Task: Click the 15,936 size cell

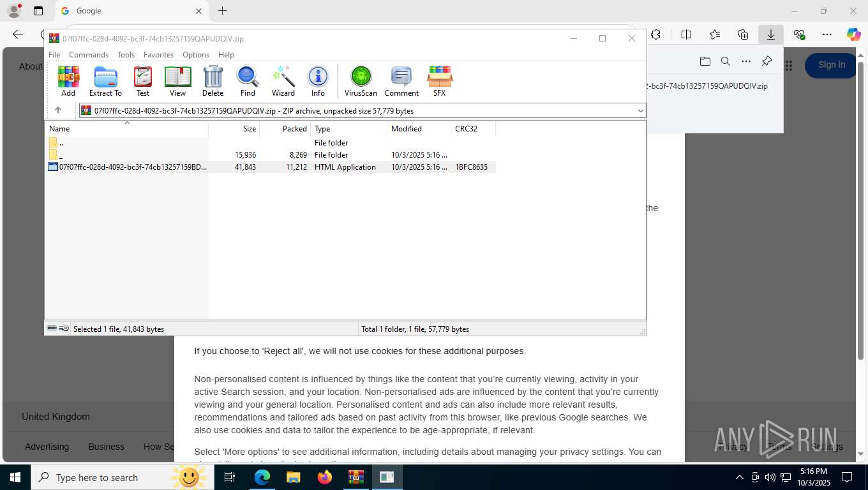Action: 245,155
